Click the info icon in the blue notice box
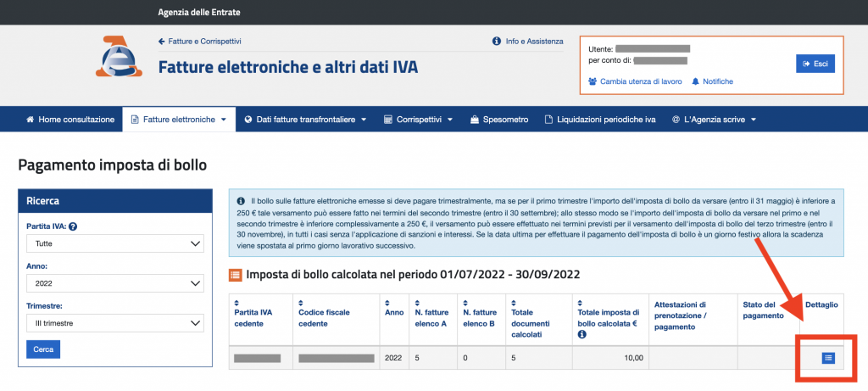The height and width of the screenshot is (391, 868). 241,200
